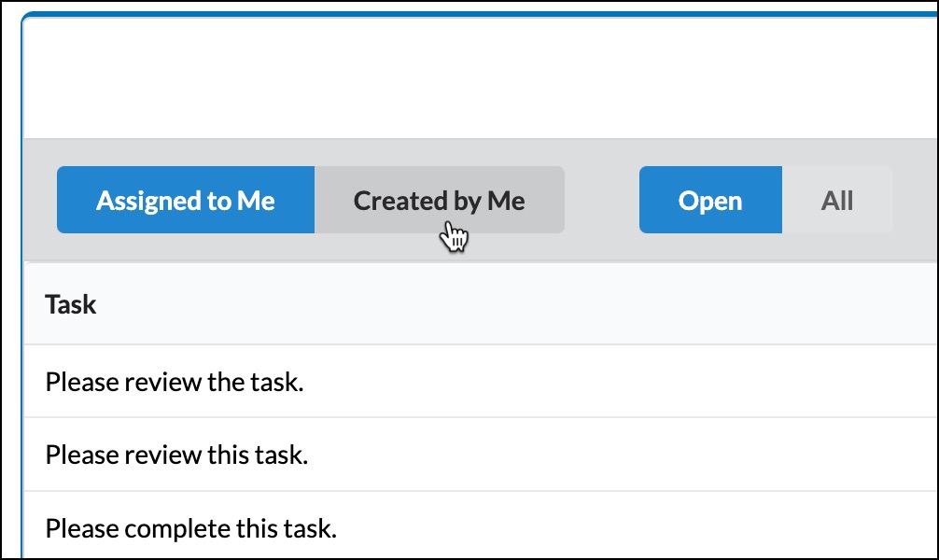
Task: Open the 'Please review the task.' row
Action: pos(479,382)
